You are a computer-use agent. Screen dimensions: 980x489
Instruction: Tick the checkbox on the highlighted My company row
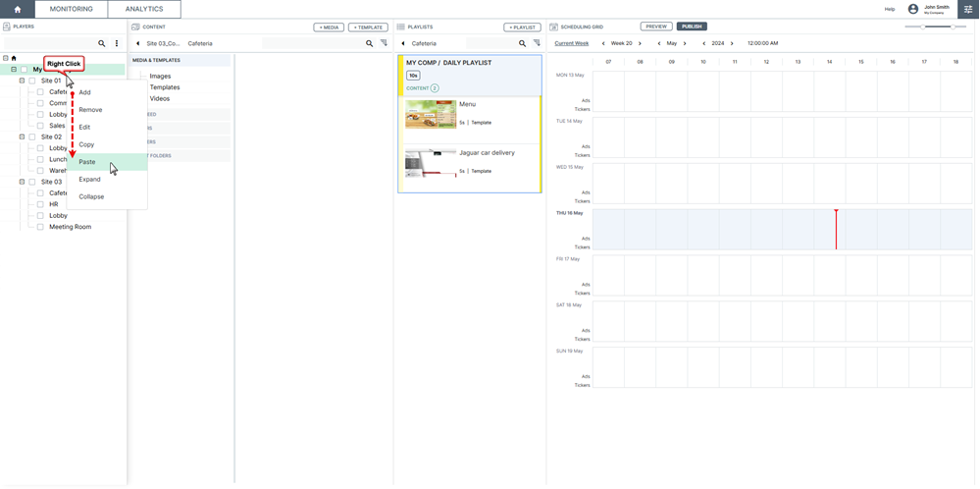click(24, 70)
